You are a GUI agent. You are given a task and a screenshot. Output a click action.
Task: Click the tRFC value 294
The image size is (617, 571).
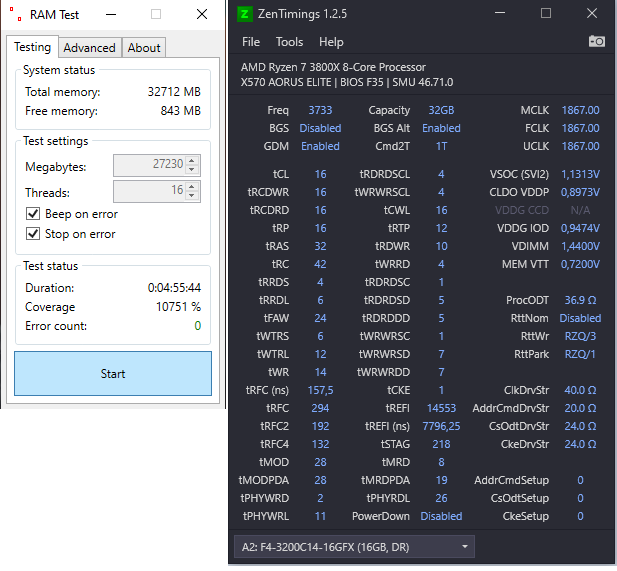[x=320, y=408]
